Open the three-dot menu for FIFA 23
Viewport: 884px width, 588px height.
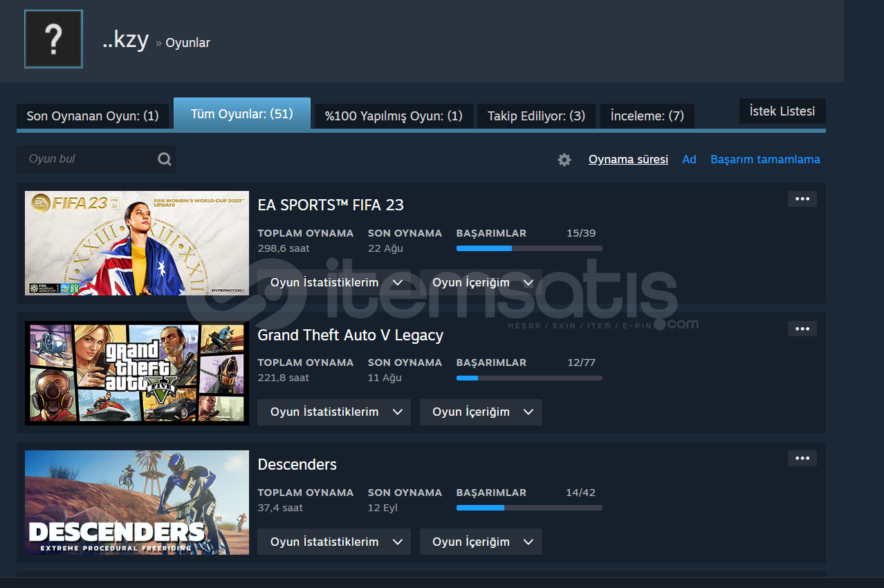tap(802, 199)
